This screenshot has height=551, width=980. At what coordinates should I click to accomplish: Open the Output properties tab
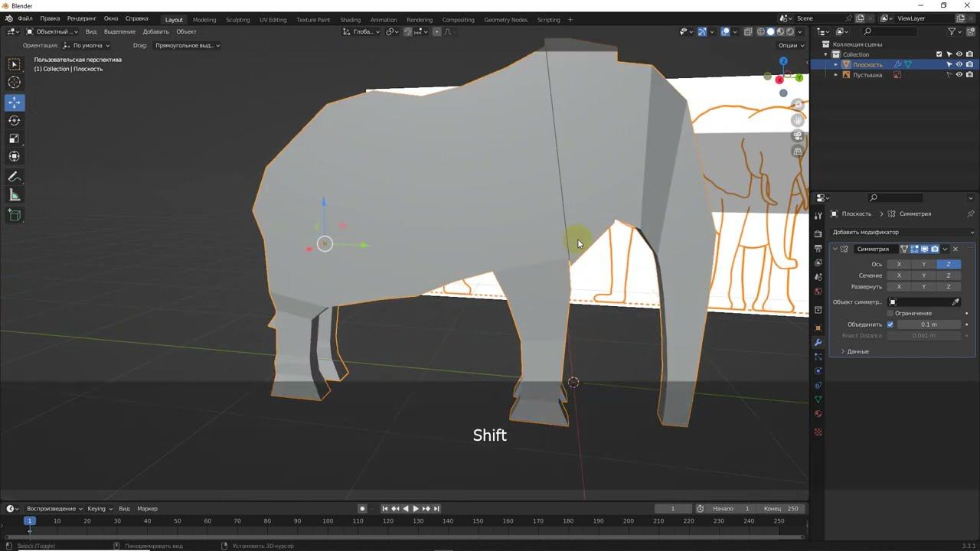[x=818, y=248]
